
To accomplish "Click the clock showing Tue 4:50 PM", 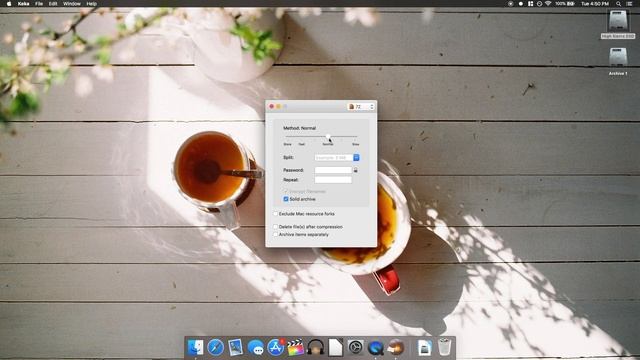I will (x=595, y=4).
